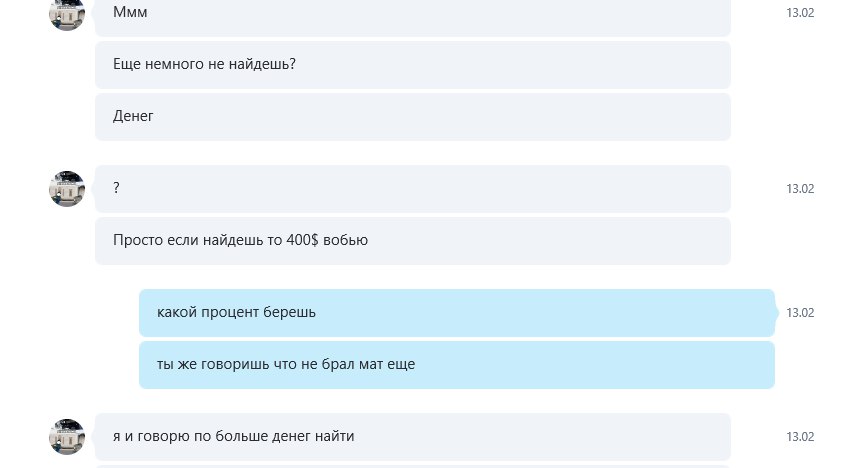Click the tail pointer of the outgoing blue bubble
Viewport: 842px width, 468px height.
click(x=776, y=313)
